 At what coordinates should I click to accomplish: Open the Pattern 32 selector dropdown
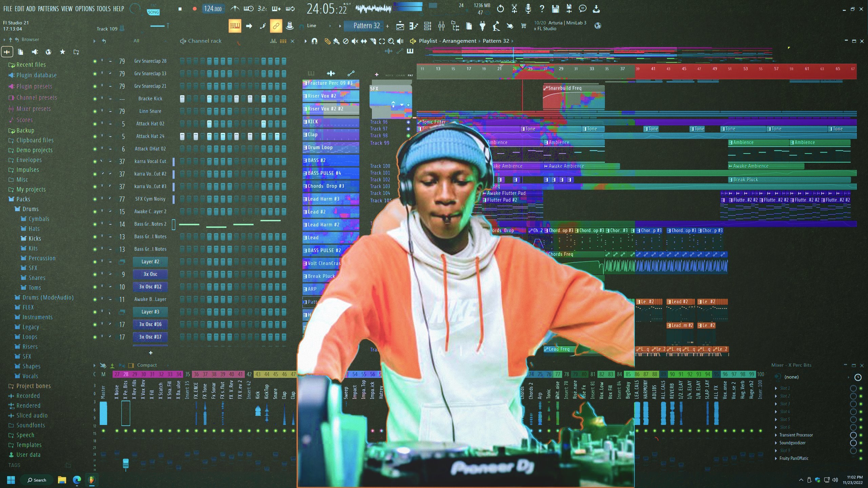click(x=367, y=26)
